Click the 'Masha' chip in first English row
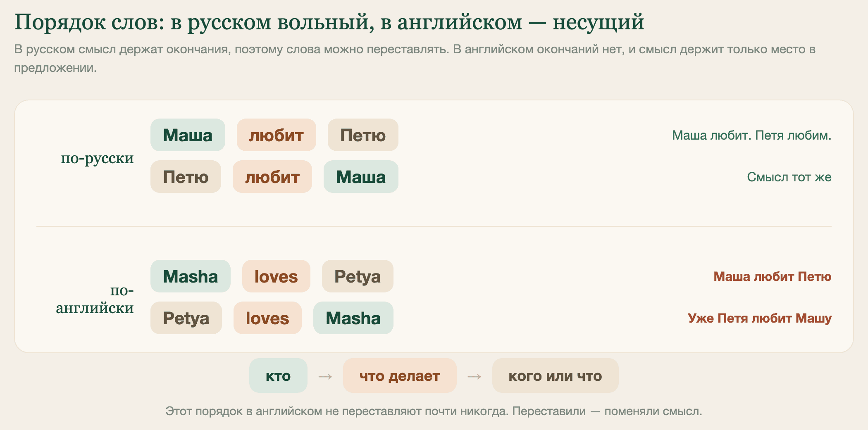Screen dimensions: 868x430 click(x=190, y=276)
